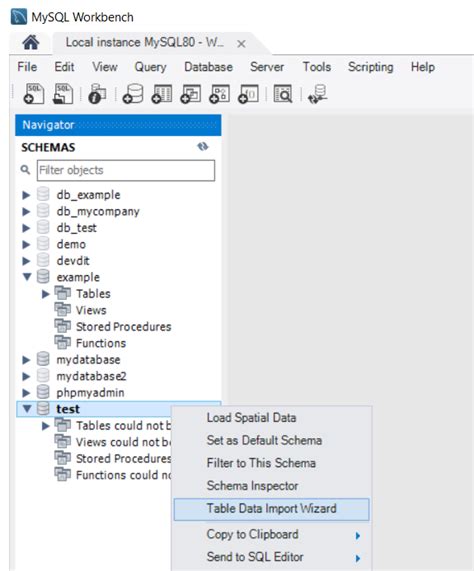Screen dimensions: 474x571
Task: Open the object inspector info icon
Action: click(x=98, y=94)
